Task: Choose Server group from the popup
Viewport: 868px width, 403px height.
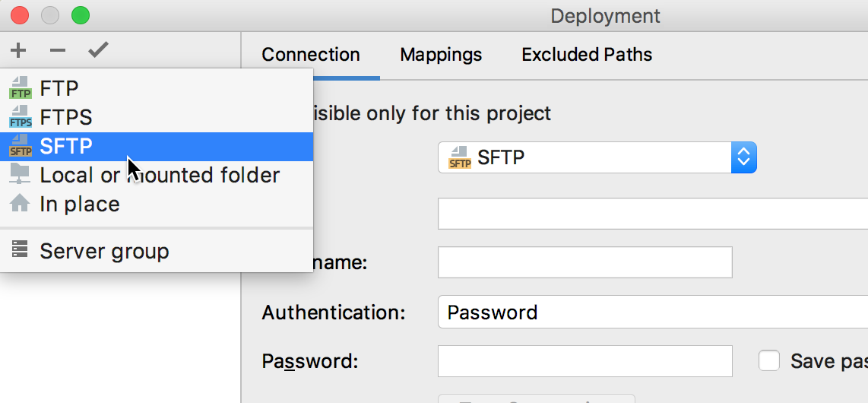Action: pos(104,252)
